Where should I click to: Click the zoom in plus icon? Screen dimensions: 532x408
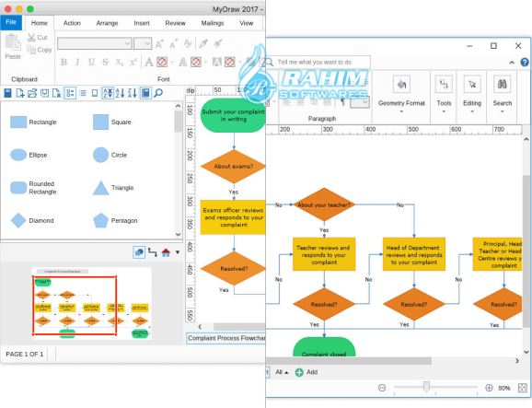489,388
